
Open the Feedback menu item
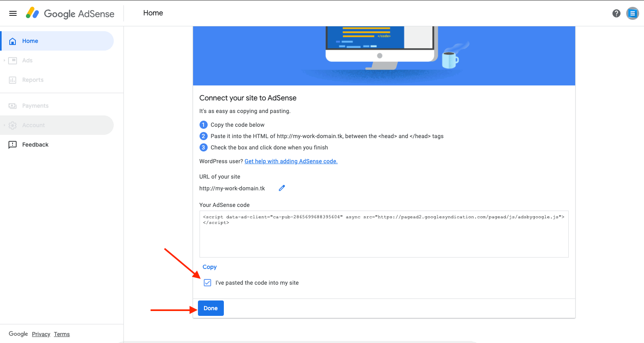tap(57, 145)
